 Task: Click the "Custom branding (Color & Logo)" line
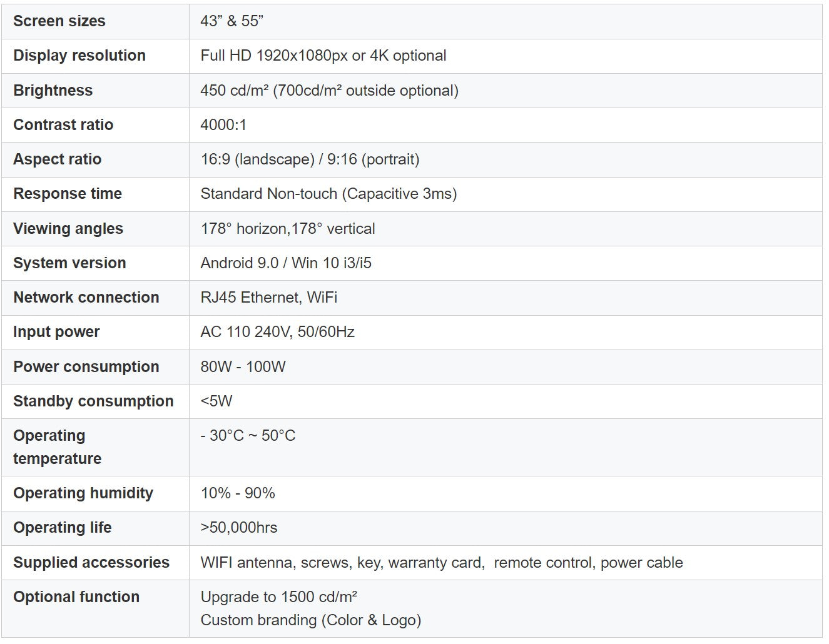[x=311, y=620]
